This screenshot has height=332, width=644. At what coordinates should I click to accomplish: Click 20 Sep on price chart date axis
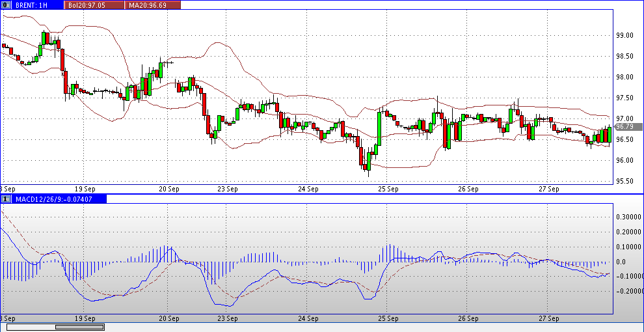pos(169,189)
